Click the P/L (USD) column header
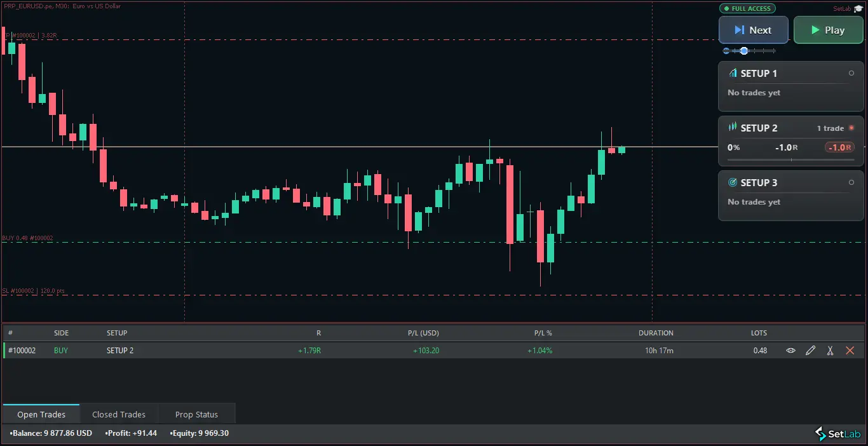Image resolution: width=868 pixels, height=446 pixels. point(423,333)
